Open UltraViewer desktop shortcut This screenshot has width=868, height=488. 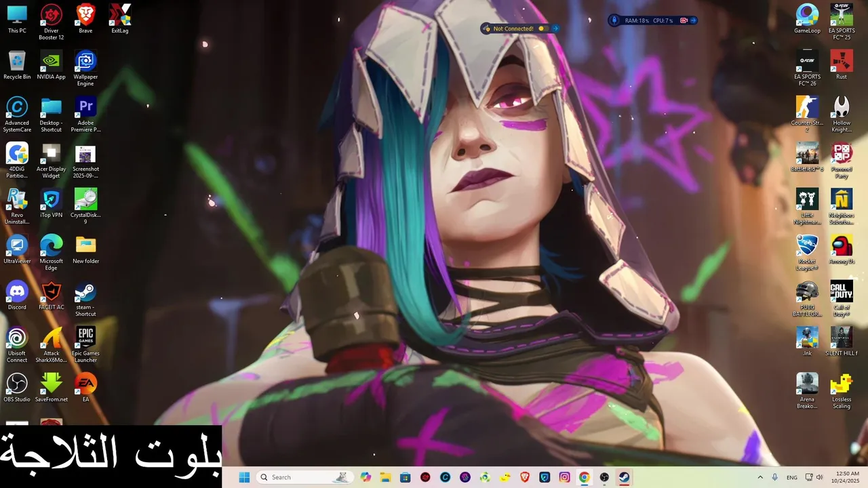click(17, 250)
